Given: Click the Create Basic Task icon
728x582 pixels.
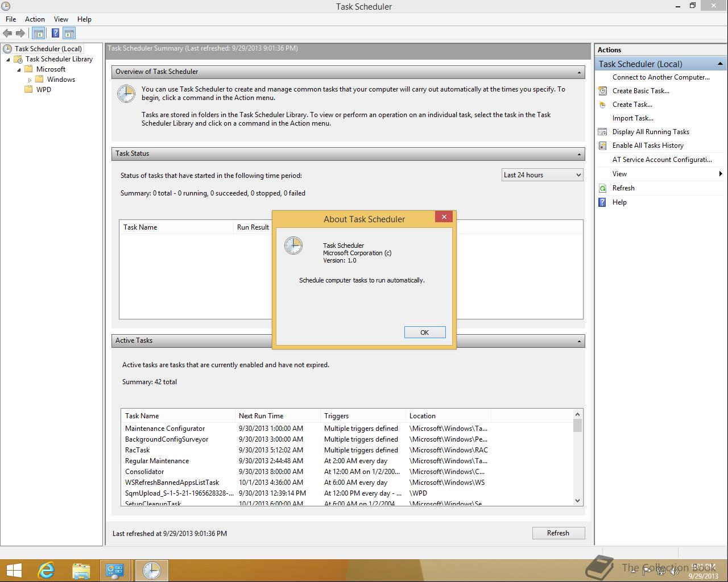Looking at the screenshot, I should (x=602, y=91).
